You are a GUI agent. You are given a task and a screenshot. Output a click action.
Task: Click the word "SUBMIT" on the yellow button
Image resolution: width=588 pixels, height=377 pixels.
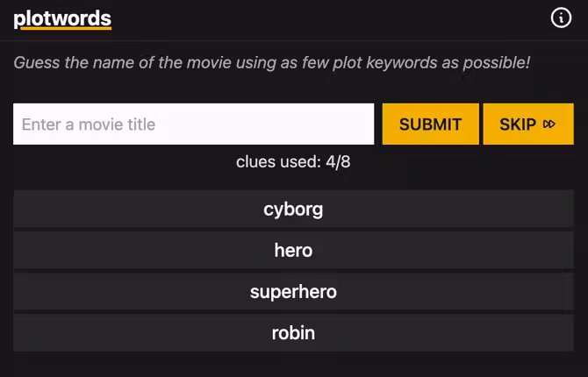[x=430, y=124]
